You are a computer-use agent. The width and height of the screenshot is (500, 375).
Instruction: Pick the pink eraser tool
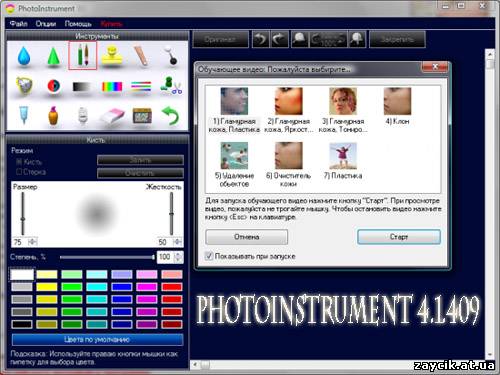(x=112, y=116)
